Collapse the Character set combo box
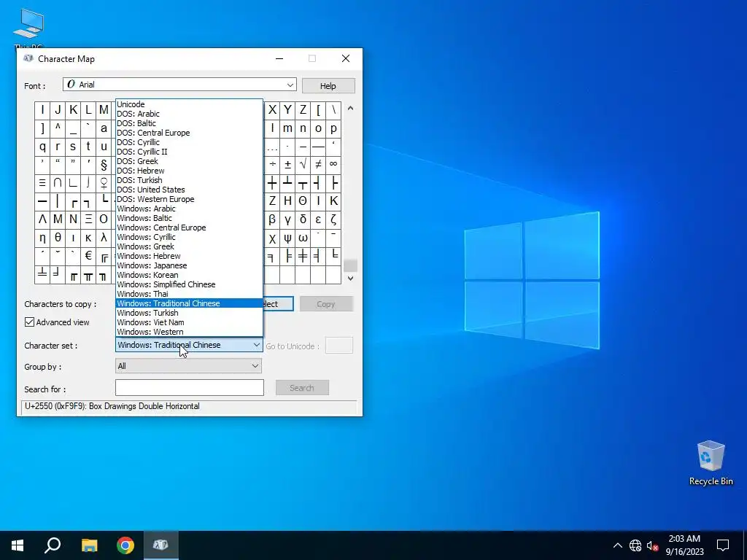 [x=189, y=345]
